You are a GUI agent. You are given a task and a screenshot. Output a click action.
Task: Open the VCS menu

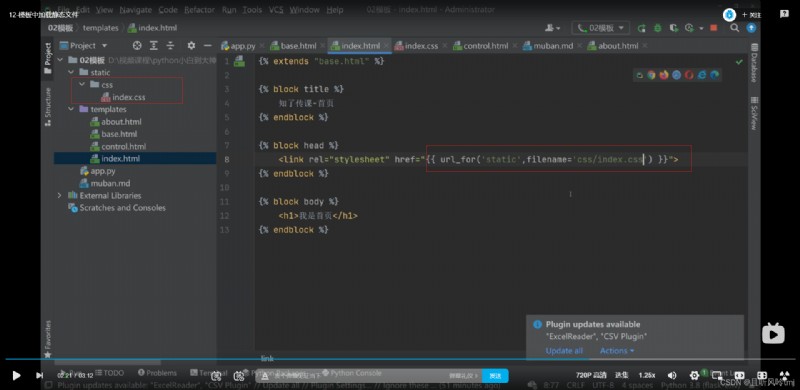pyautogui.click(x=276, y=10)
